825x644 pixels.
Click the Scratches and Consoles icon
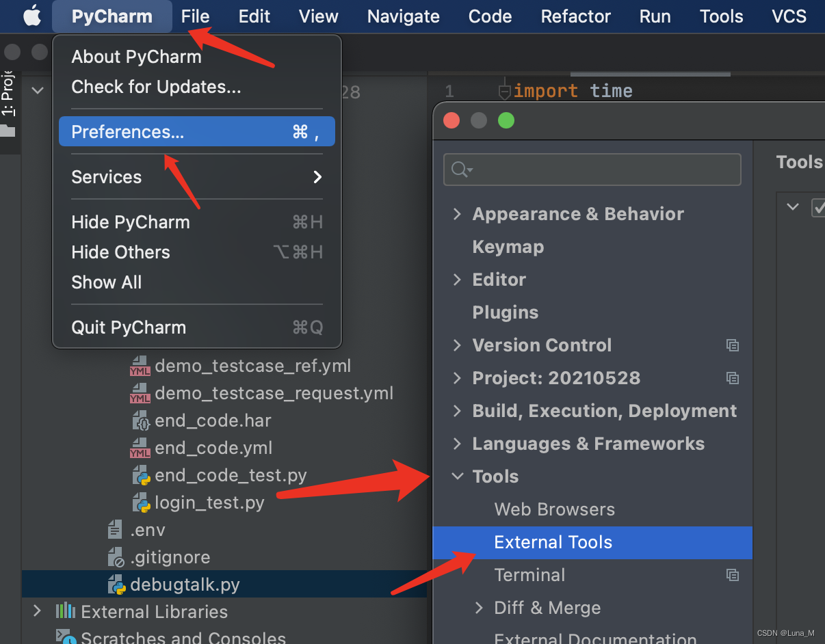[x=66, y=637]
